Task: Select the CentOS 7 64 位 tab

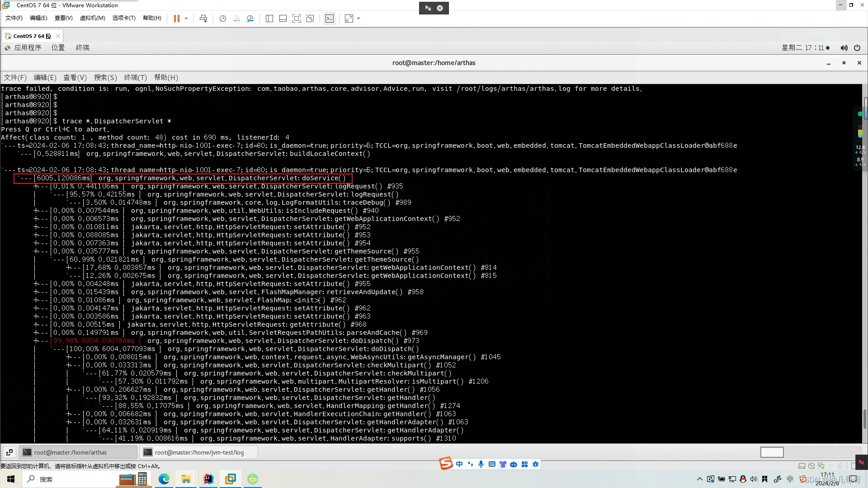Action: point(32,36)
